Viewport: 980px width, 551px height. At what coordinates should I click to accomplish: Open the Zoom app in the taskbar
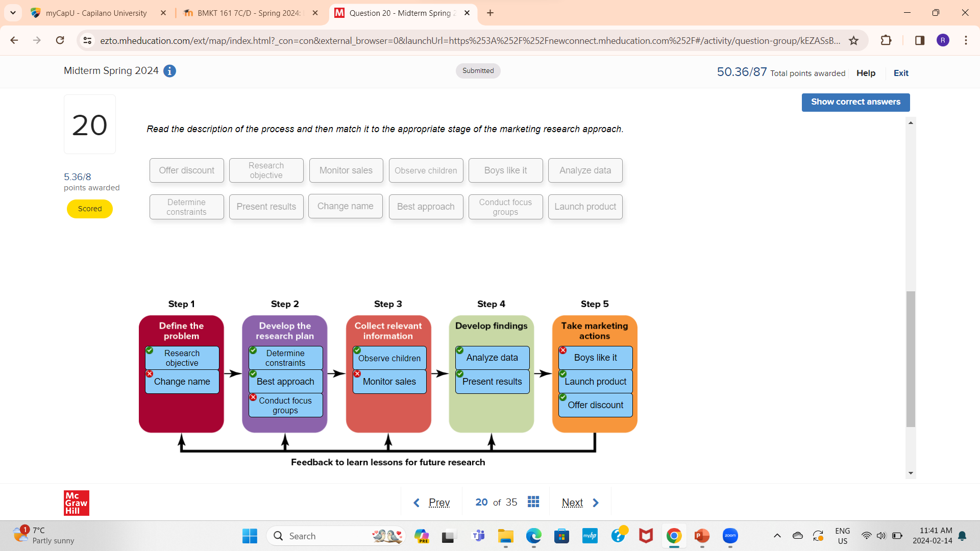pyautogui.click(x=730, y=536)
